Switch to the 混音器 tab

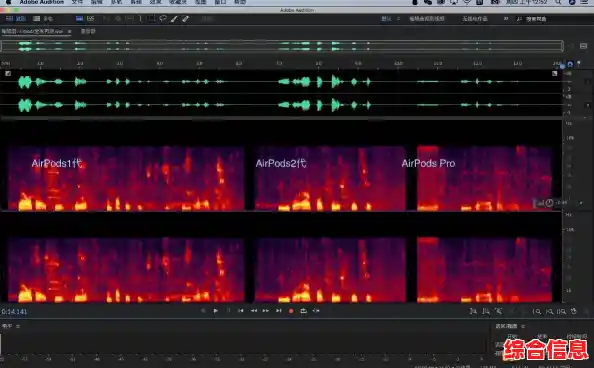[x=88, y=31]
